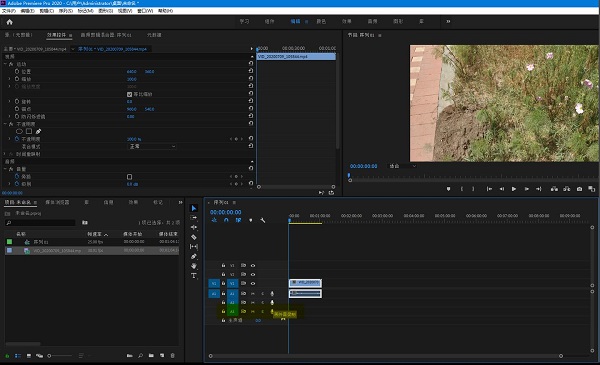Toggle the audio Bypass checkbox
This screenshot has width=600, height=365.
coord(129,177)
